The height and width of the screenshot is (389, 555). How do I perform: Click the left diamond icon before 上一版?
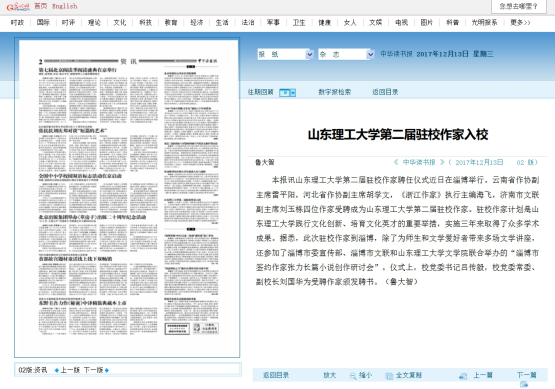pos(57,370)
